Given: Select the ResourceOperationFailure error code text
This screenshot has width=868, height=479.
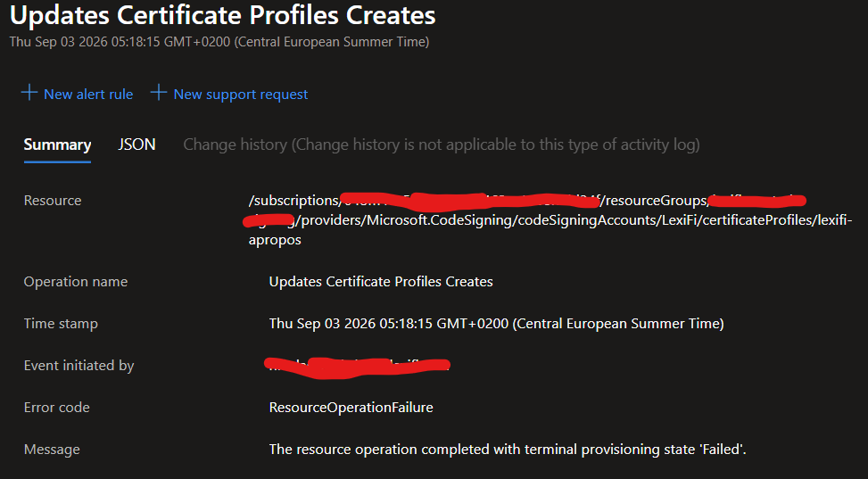Looking at the screenshot, I should (351, 408).
